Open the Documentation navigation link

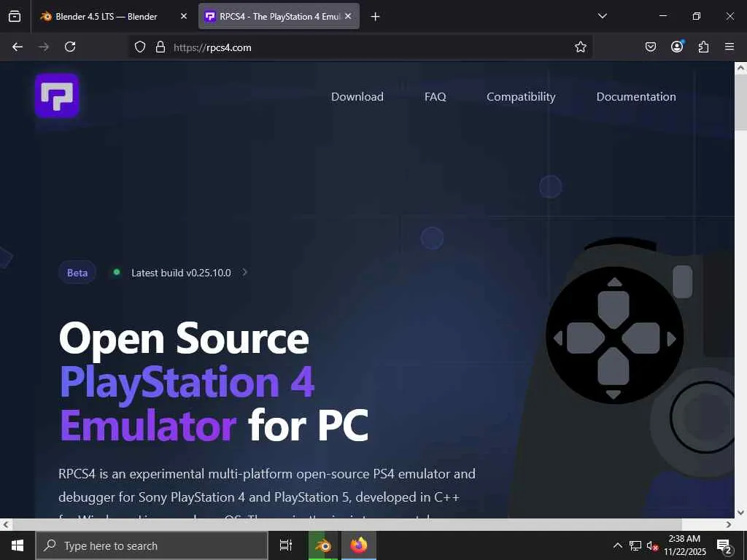click(x=636, y=97)
